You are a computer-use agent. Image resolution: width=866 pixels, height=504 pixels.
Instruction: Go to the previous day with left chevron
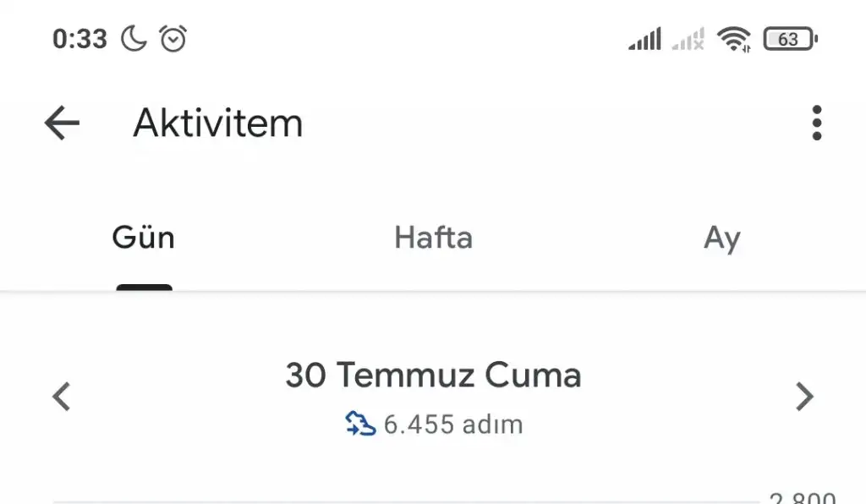pyautogui.click(x=61, y=396)
